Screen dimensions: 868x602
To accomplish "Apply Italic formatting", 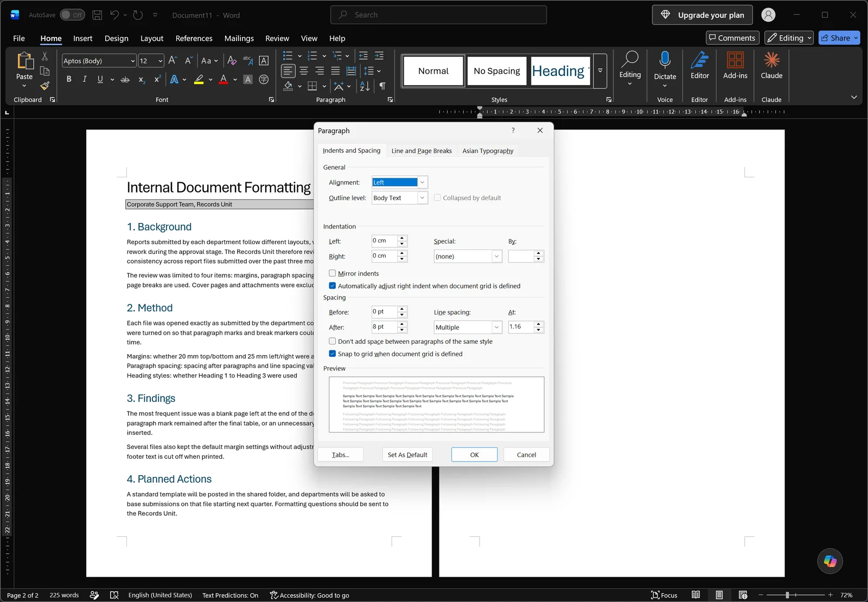I will (85, 79).
